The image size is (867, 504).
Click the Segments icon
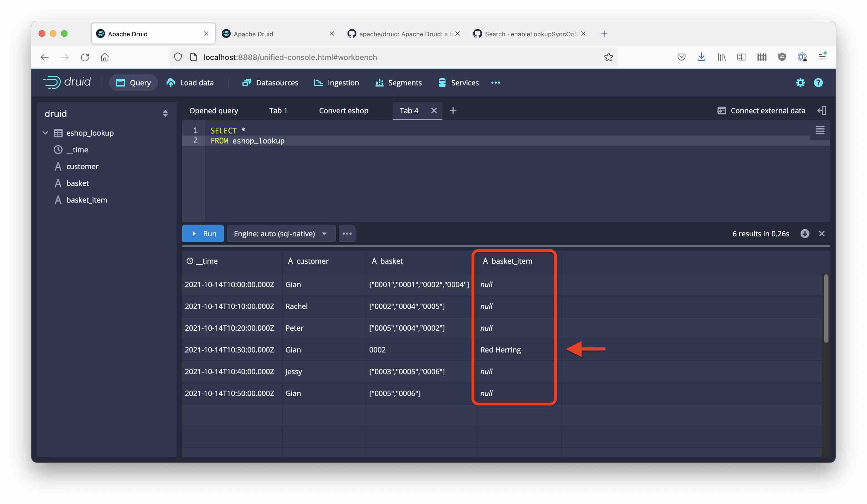(x=380, y=82)
